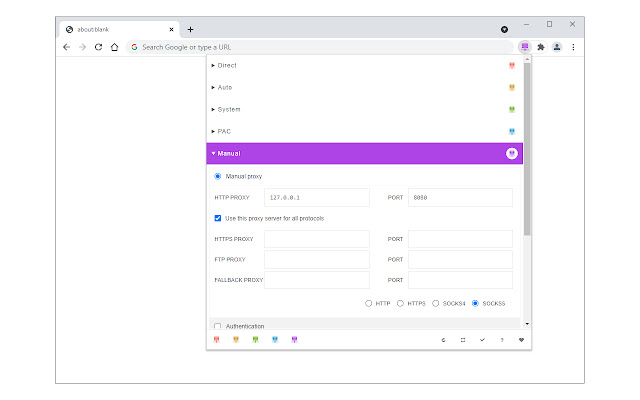
Task: Go back with the browser back arrow
Action: 67,47
